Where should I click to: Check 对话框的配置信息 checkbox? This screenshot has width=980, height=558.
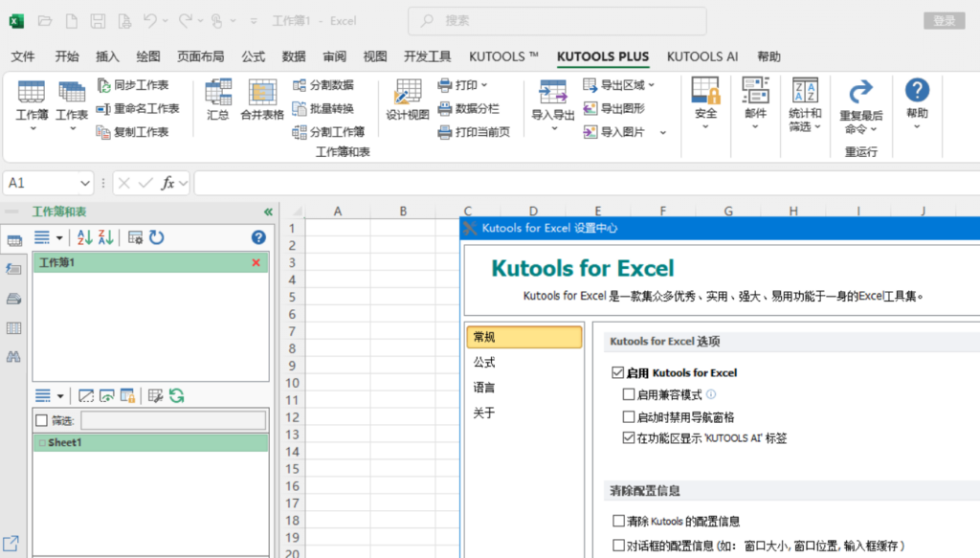click(x=618, y=545)
